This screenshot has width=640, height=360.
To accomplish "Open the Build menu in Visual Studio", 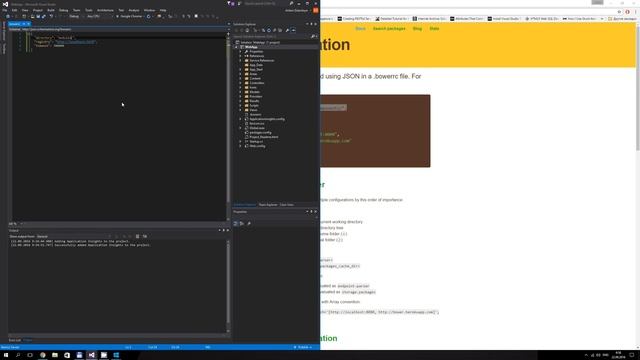I will (x=51, y=10).
